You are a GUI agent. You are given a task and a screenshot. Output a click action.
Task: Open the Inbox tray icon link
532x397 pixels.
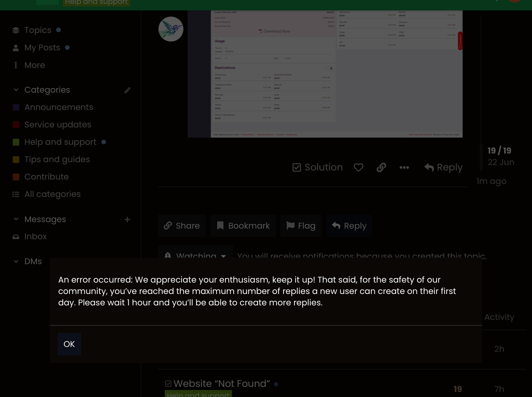coord(16,237)
